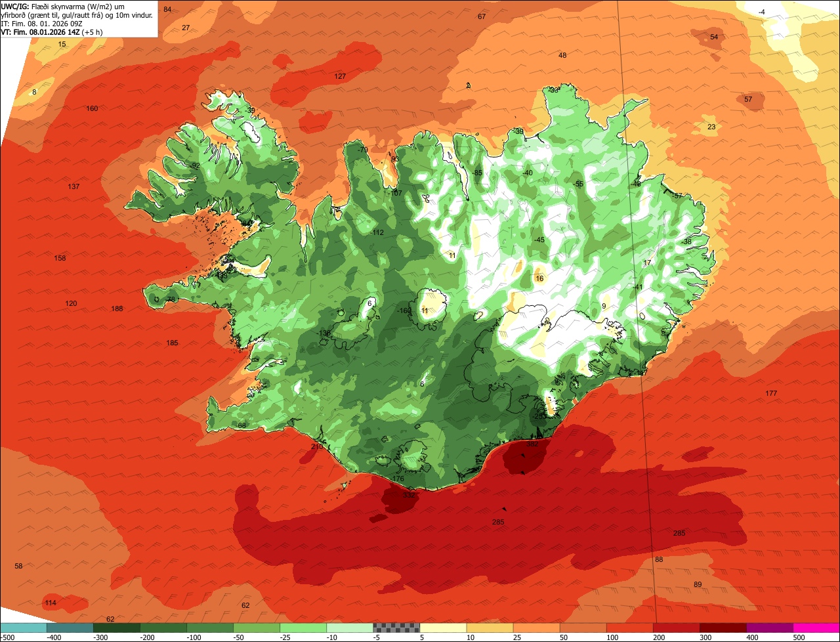Click the value 176 on the south coast
This screenshot has width=840, height=642.
[398, 479]
